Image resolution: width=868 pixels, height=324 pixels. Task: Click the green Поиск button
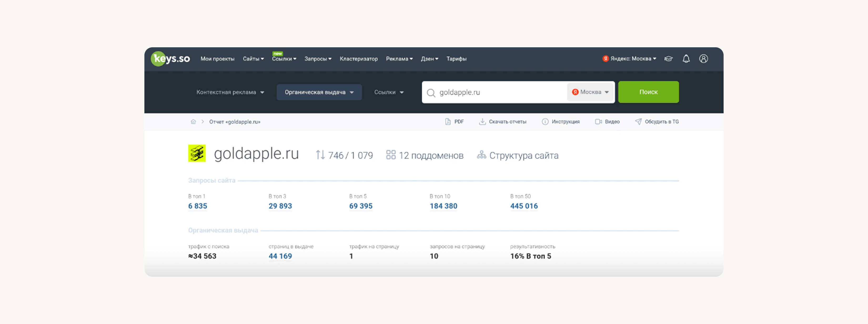point(648,92)
